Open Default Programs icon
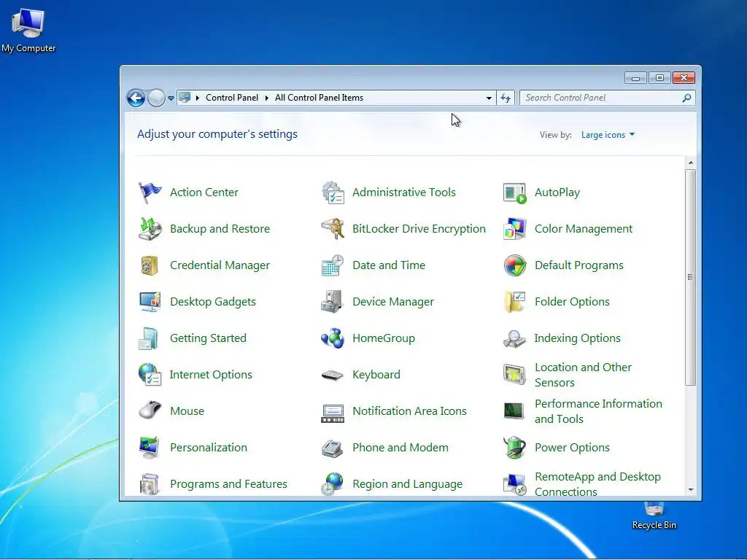The width and height of the screenshot is (747, 560). [514, 265]
